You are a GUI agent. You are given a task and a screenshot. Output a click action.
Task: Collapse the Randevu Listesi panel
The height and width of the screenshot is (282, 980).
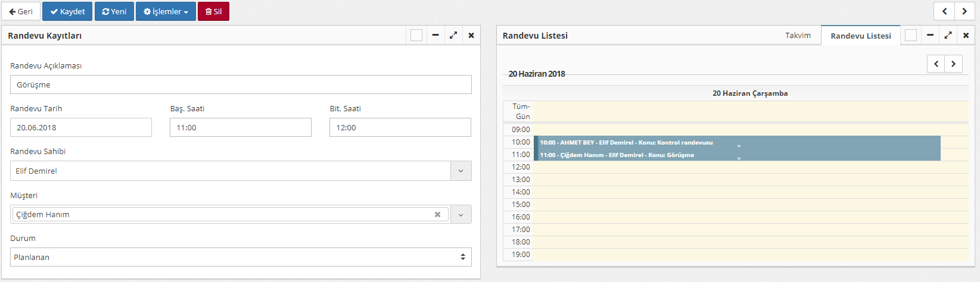(x=930, y=36)
